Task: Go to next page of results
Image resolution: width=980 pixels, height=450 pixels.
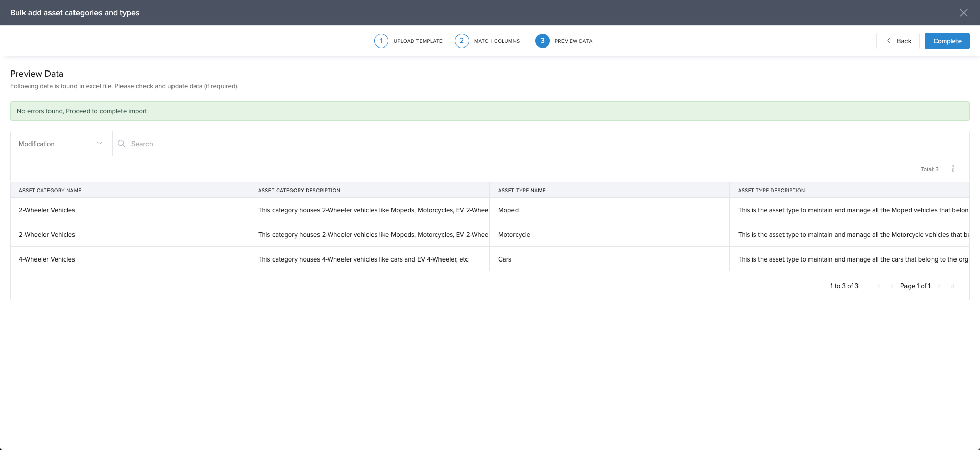Action: click(939, 286)
